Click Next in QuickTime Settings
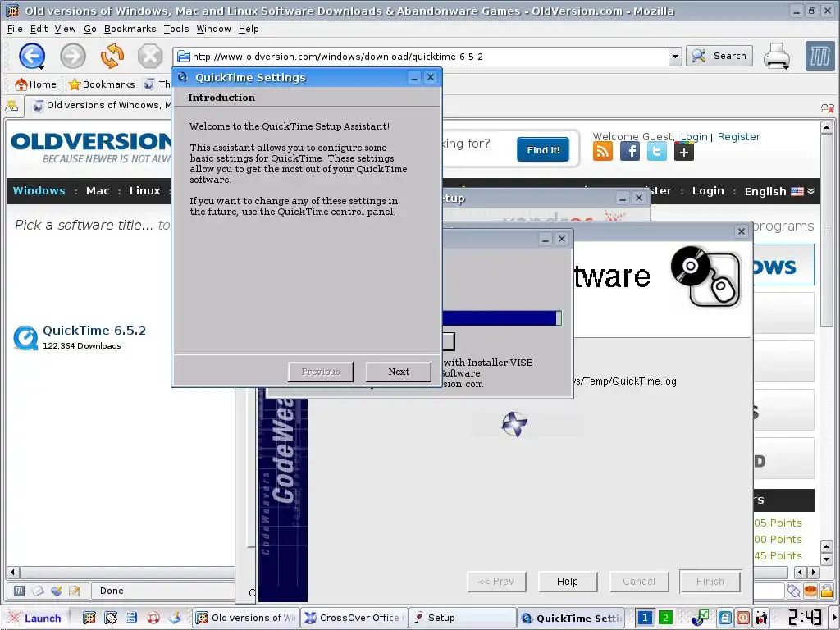840x630 pixels. coord(399,372)
